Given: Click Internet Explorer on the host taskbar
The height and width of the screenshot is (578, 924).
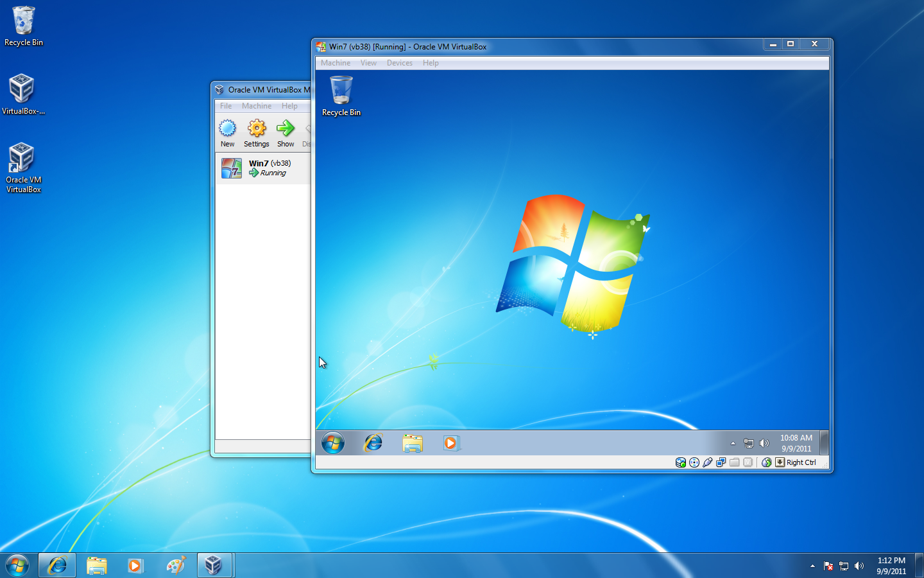Looking at the screenshot, I should tap(57, 565).
